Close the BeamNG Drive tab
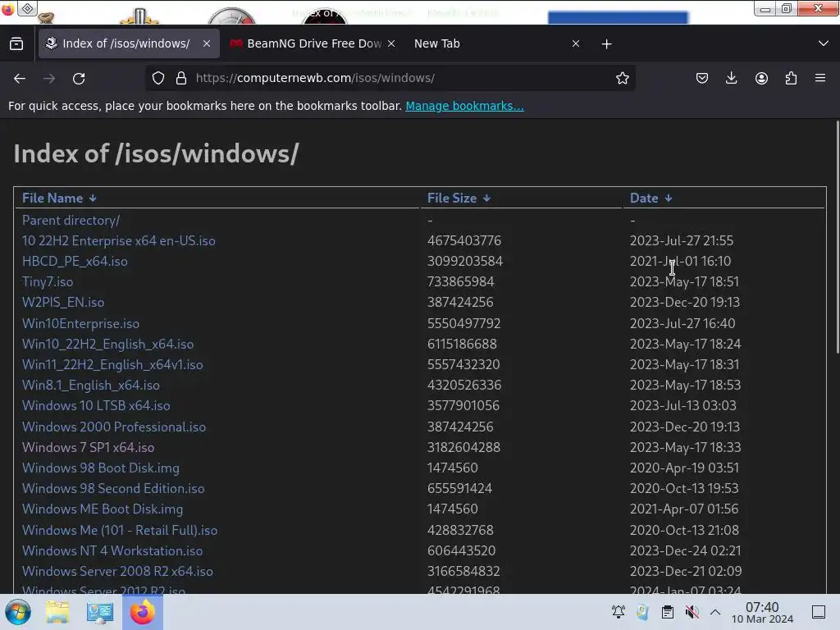840x630 pixels. pyautogui.click(x=391, y=43)
